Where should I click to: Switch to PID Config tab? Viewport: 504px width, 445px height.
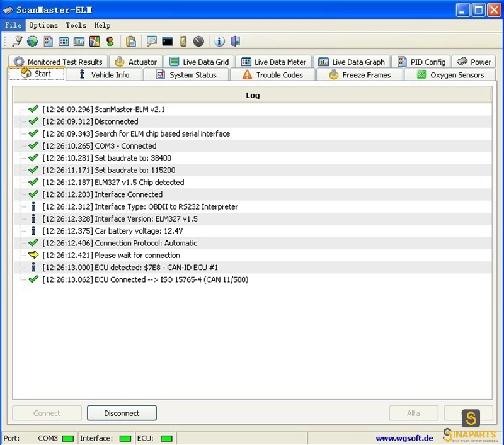421,62
